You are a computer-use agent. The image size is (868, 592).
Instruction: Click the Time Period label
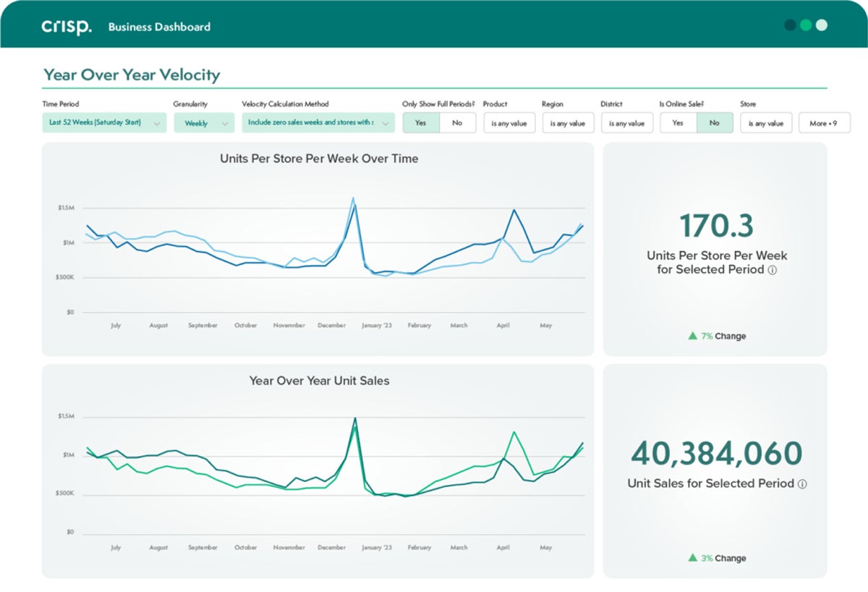click(61, 104)
